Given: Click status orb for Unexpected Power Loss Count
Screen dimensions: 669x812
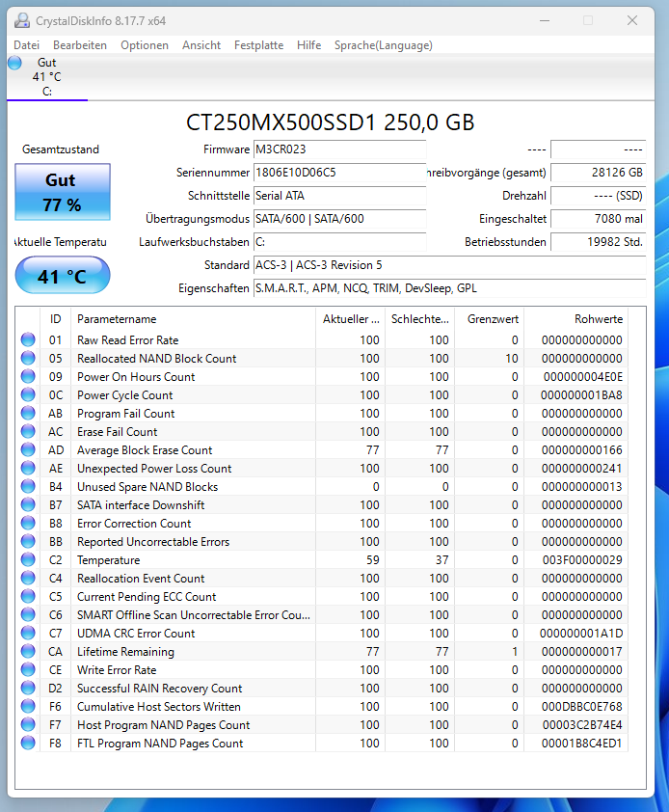Looking at the screenshot, I should (28, 468).
